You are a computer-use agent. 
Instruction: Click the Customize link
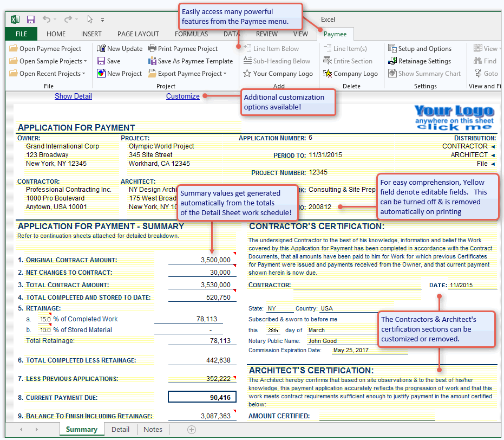183,96
